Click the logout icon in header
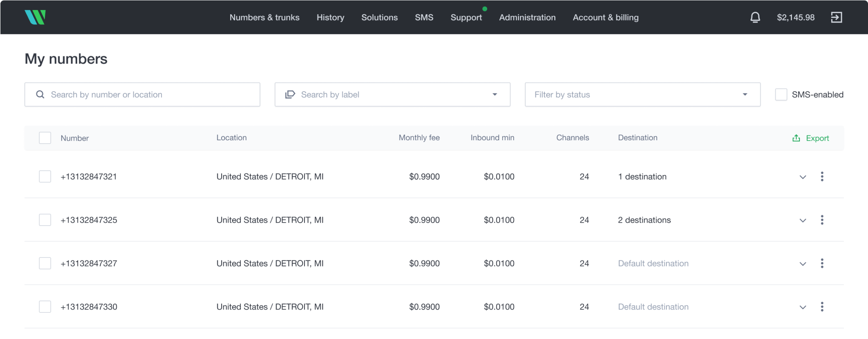Screen dimensions: 868x339 coord(836,17)
